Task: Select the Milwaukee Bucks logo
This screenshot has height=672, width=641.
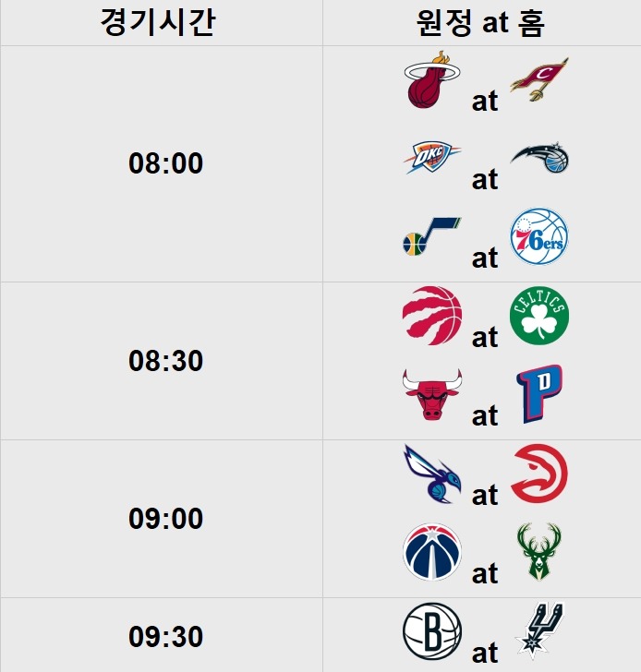Action: tap(539, 552)
